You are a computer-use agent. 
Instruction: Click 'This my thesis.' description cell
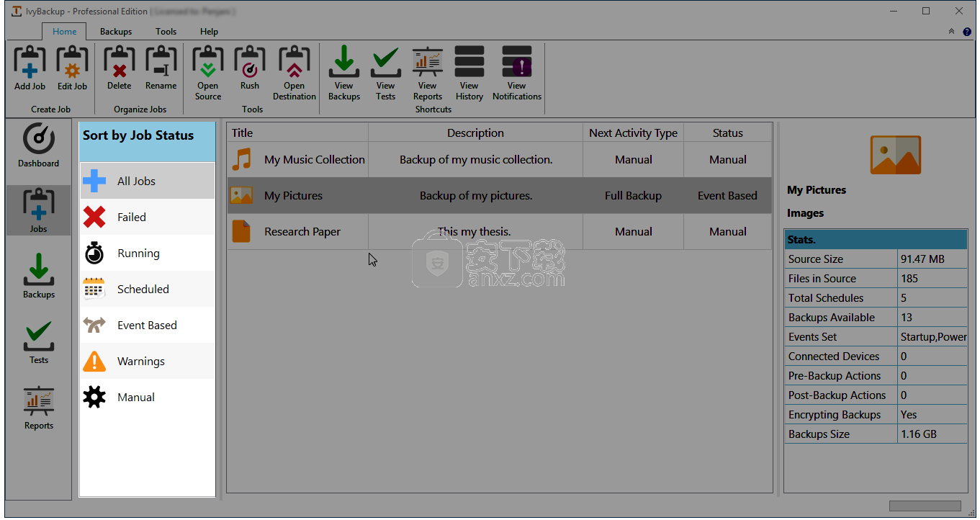(475, 232)
